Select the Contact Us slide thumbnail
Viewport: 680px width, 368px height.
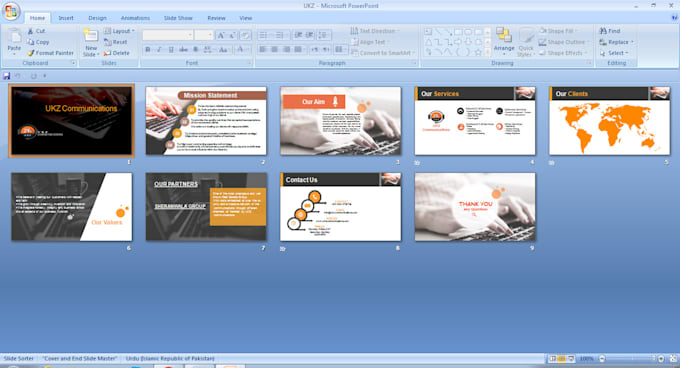(x=340, y=207)
